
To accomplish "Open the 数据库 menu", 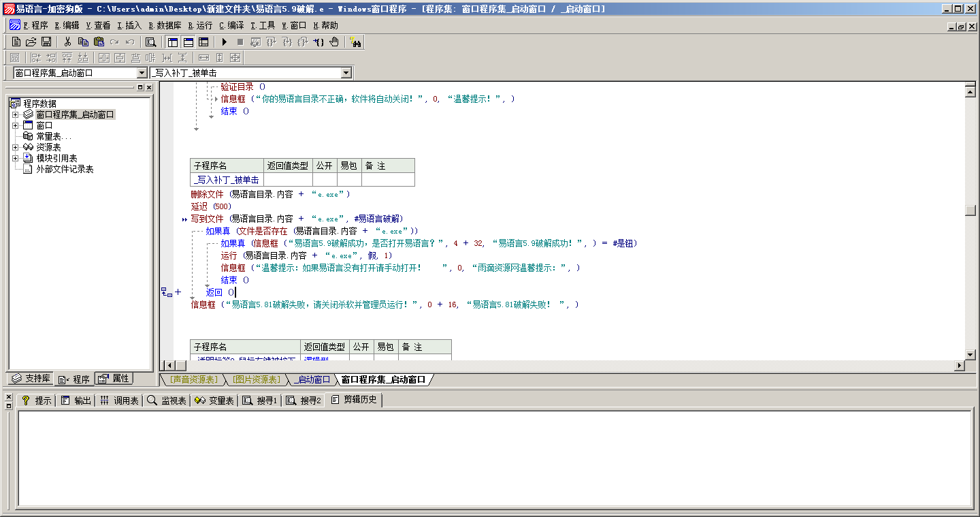I will pyautogui.click(x=165, y=25).
